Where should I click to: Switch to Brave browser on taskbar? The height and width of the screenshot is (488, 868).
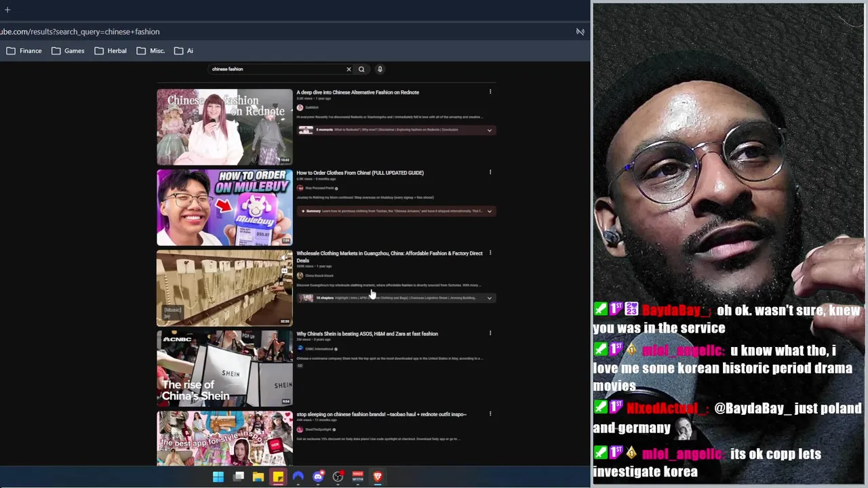(x=378, y=477)
